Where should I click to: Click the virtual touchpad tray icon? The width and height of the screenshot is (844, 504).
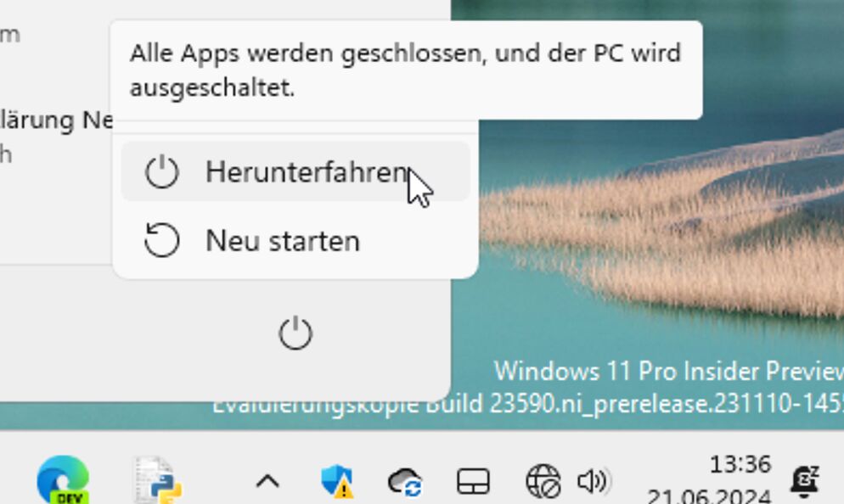tap(473, 481)
